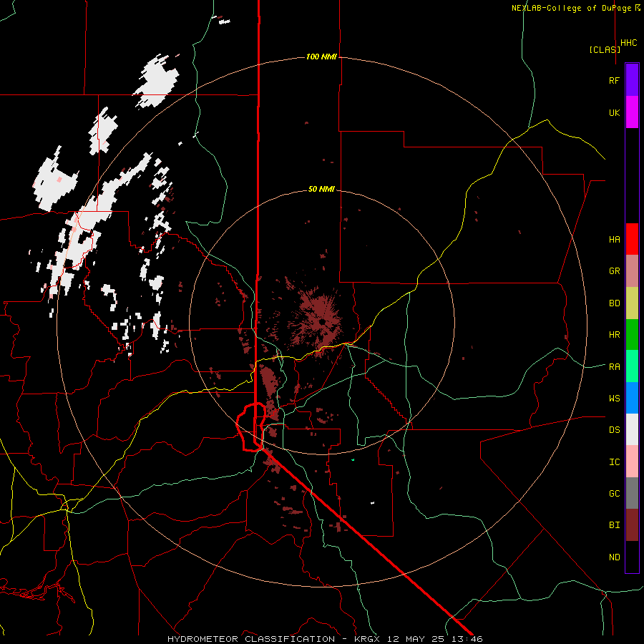
Task: Click the WS legend label
Action: [x=614, y=398]
